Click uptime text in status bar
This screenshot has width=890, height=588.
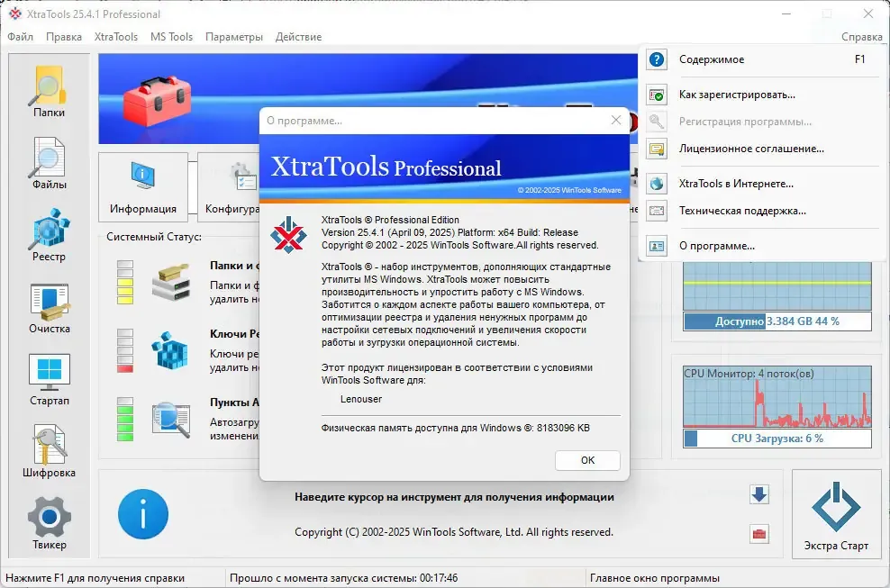point(343,578)
